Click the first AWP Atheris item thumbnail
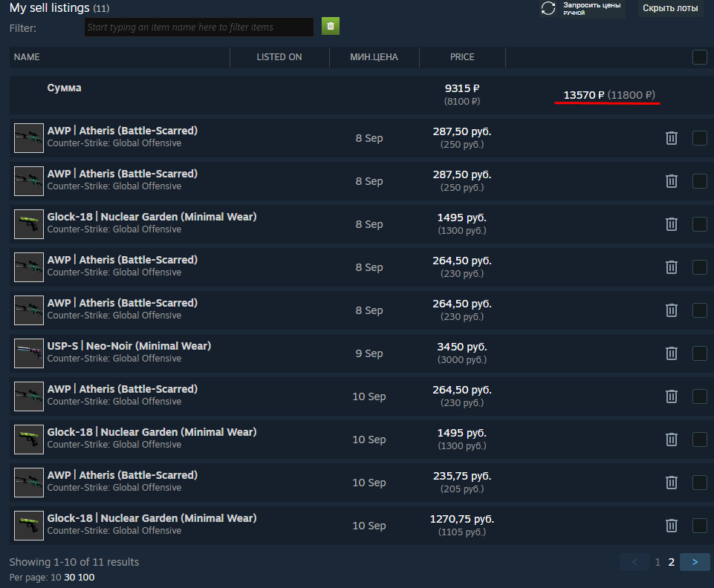Viewport: 714px width, 588px height. (x=28, y=138)
